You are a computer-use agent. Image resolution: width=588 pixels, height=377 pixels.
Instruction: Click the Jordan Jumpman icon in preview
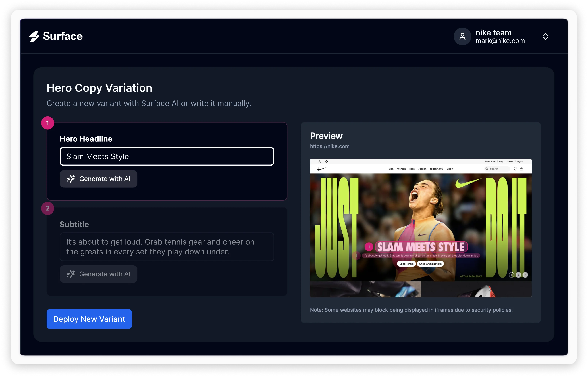coord(319,162)
